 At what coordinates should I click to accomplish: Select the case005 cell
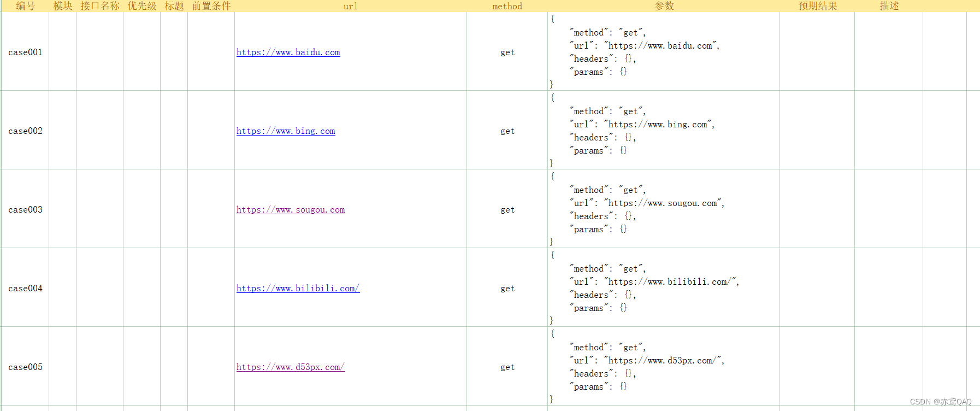pyautogui.click(x=25, y=367)
